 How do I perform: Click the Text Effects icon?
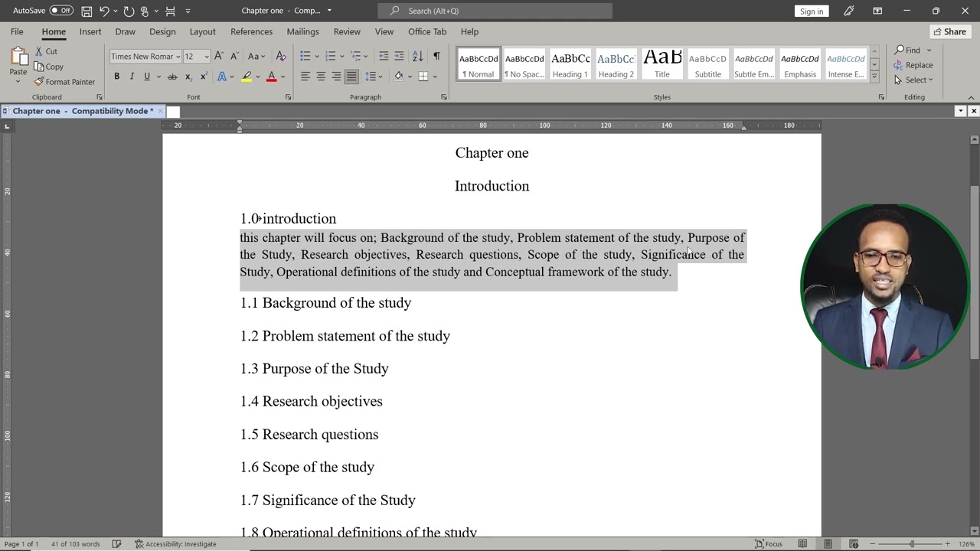tap(222, 77)
